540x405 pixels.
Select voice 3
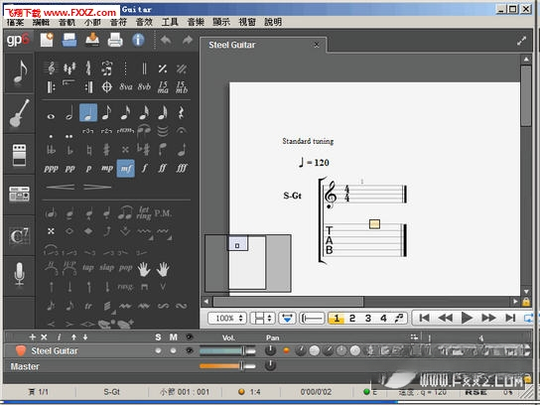click(368, 318)
